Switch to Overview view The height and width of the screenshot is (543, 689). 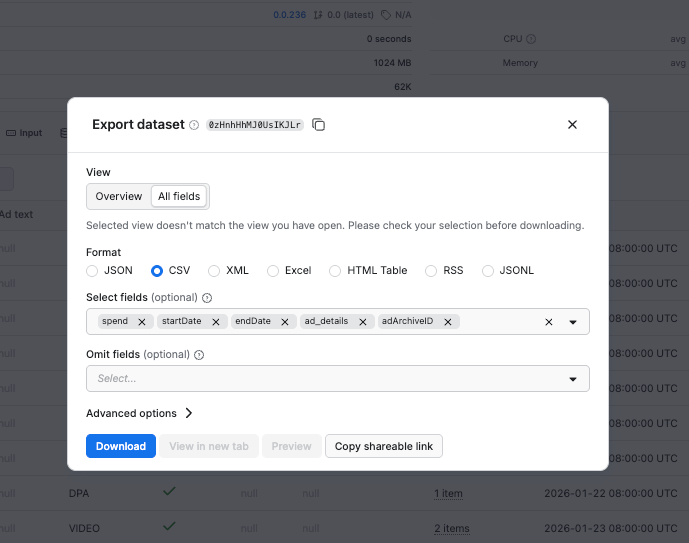click(119, 196)
